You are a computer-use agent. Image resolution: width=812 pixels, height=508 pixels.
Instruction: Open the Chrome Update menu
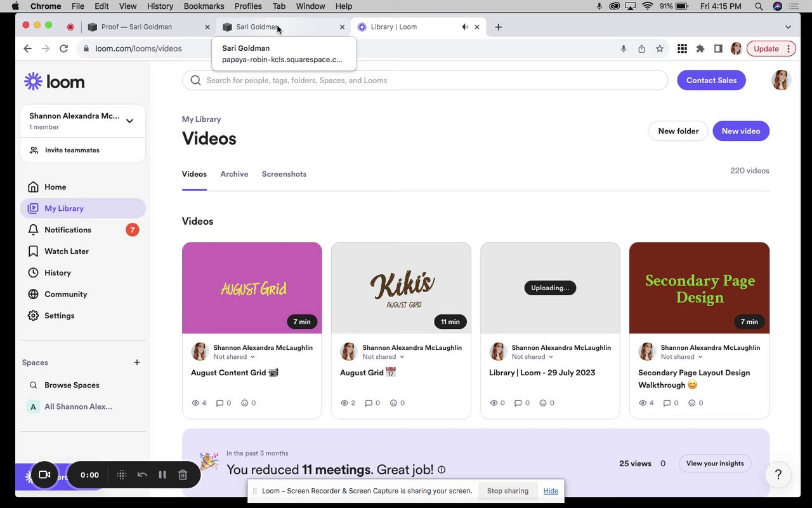[771, 48]
